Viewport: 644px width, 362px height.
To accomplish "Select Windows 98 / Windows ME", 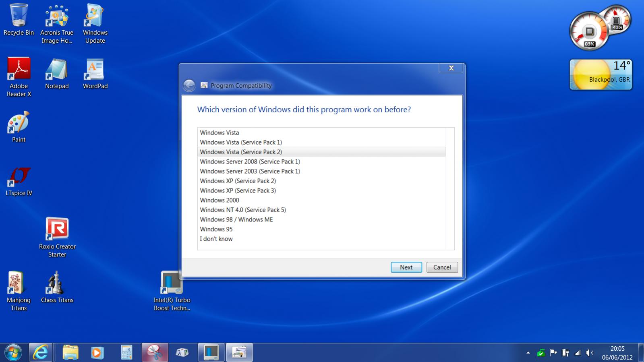I will pos(321,219).
